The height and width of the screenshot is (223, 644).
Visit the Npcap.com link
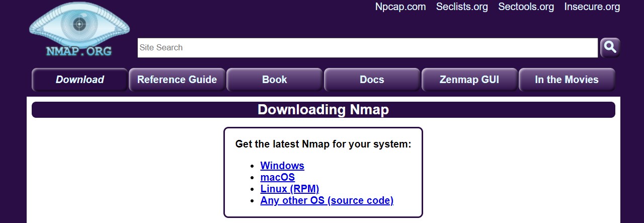[400, 7]
